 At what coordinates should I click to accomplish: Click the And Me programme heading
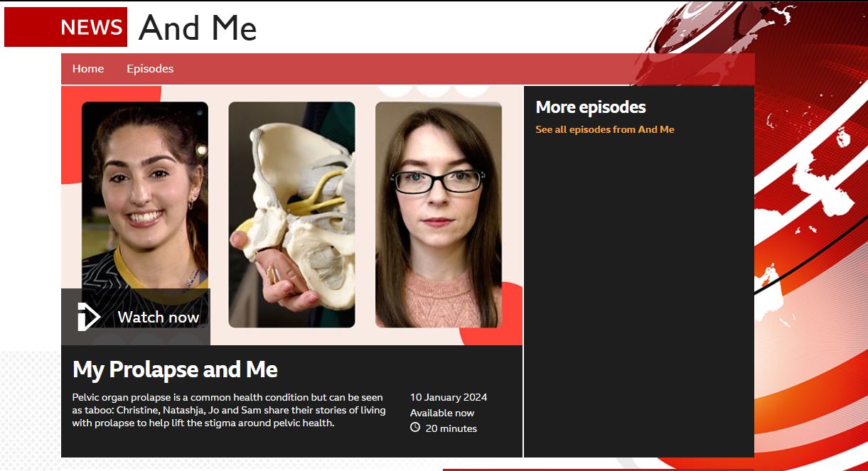(198, 28)
